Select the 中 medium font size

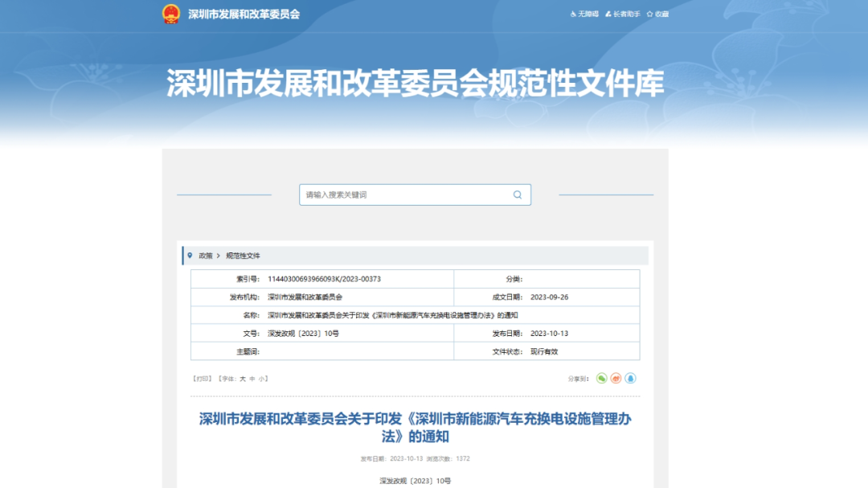coord(251,378)
